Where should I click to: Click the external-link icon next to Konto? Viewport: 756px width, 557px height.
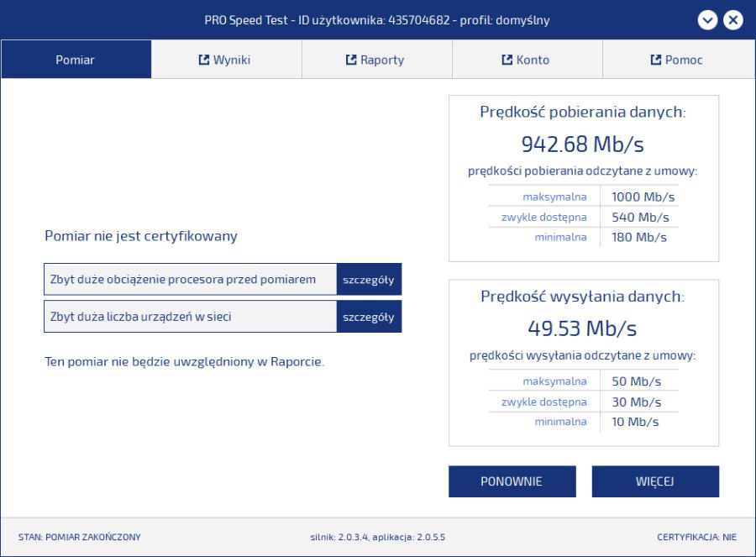507,60
